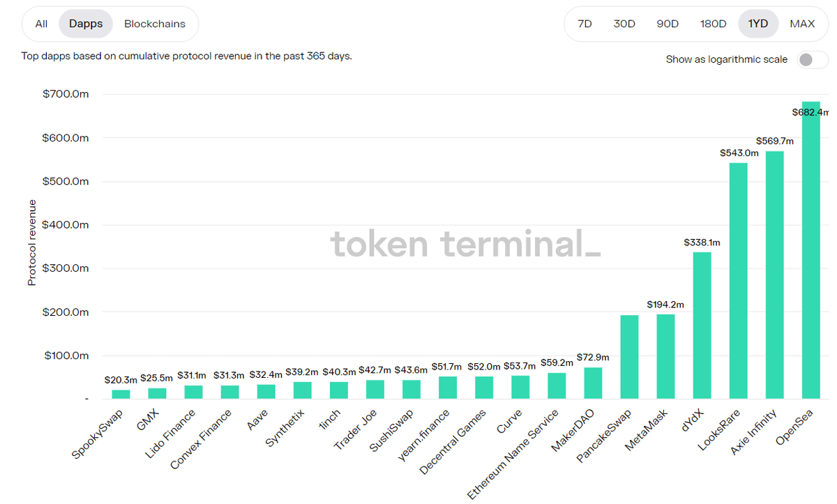Select the MAX time range
The height and width of the screenshot is (504, 837).
point(802,24)
